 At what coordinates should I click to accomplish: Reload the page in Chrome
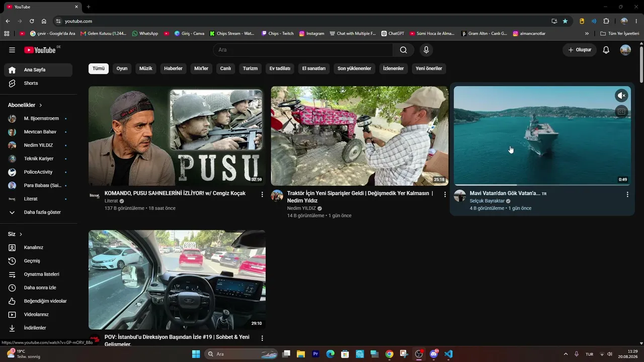(32, 21)
